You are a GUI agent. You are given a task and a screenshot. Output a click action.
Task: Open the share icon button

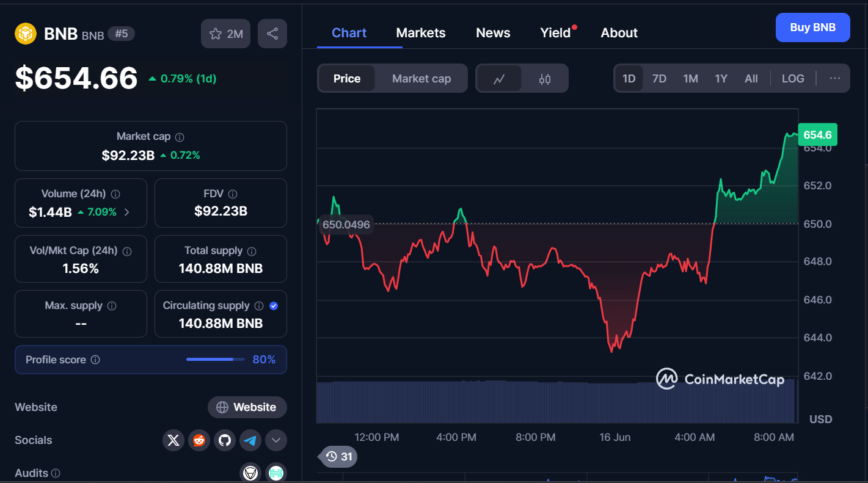pos(272,34)
